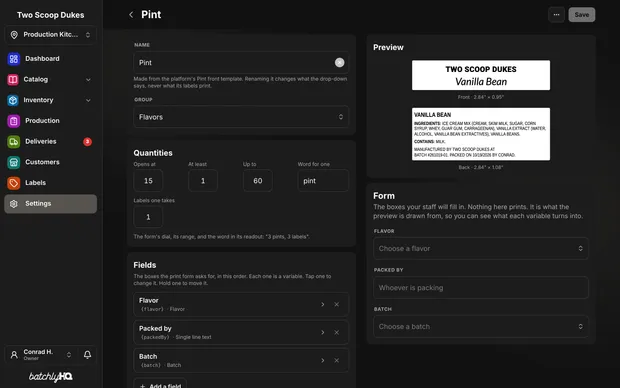Remove the Flavor field with X
This screenshot has width=620, height=388.
(336, 304)
